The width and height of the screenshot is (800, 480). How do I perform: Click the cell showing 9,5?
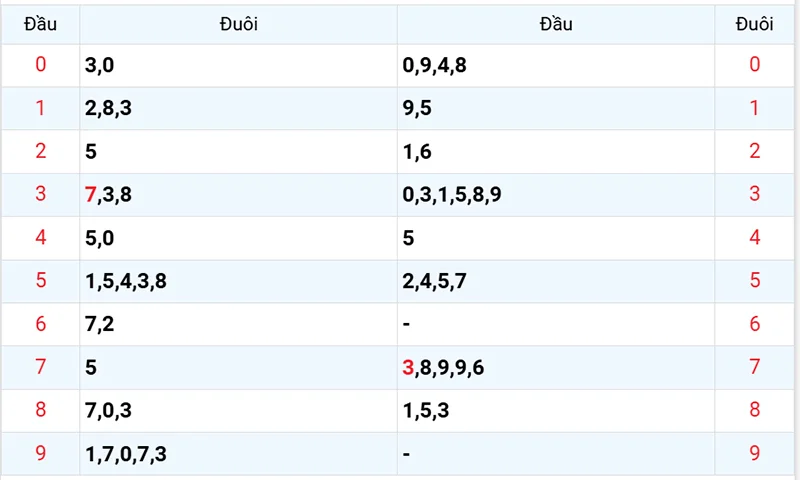pyautogui.click(x=556, y=108)
